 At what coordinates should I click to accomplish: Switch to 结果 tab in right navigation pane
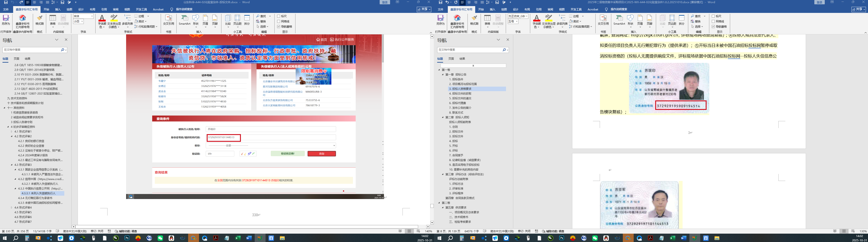coord(462,59)
